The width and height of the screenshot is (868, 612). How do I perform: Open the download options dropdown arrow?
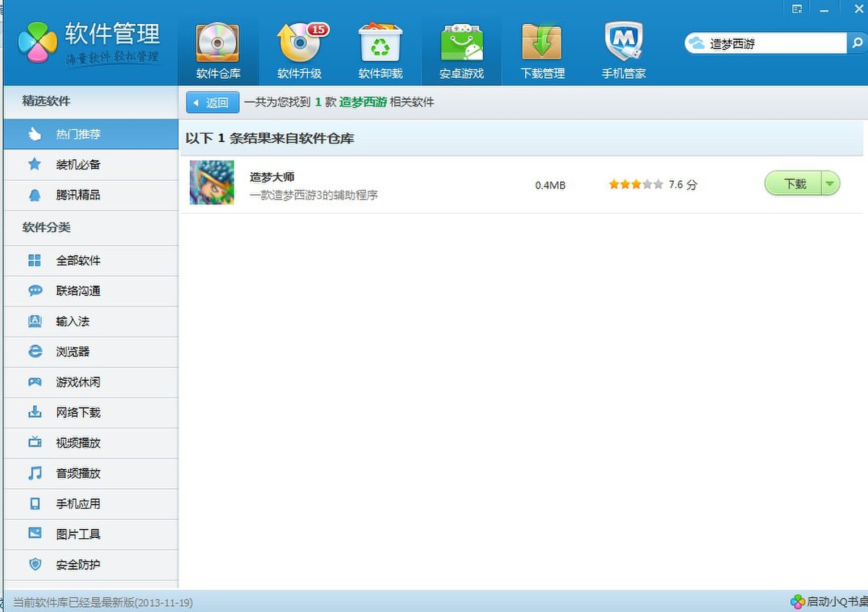tap(830, 183)
